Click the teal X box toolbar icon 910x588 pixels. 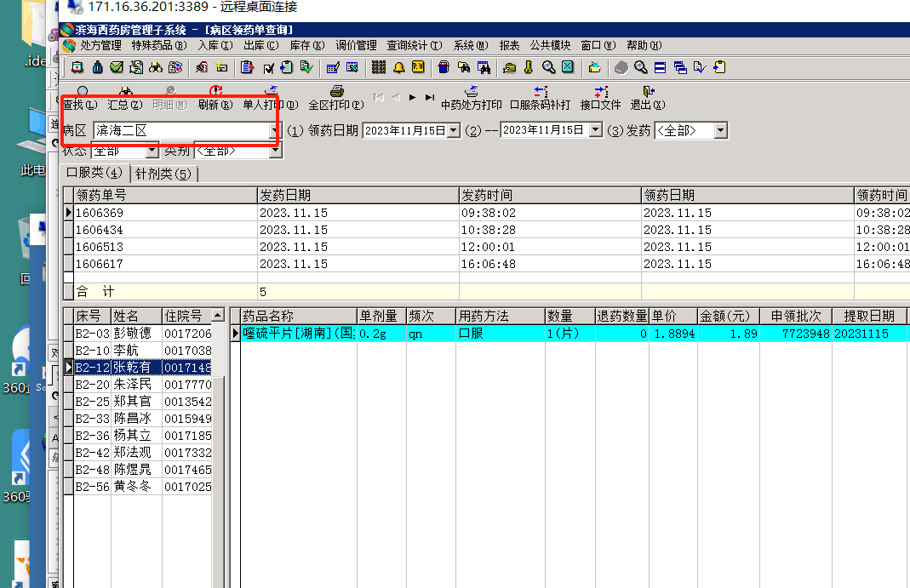[x=568, y=67]
